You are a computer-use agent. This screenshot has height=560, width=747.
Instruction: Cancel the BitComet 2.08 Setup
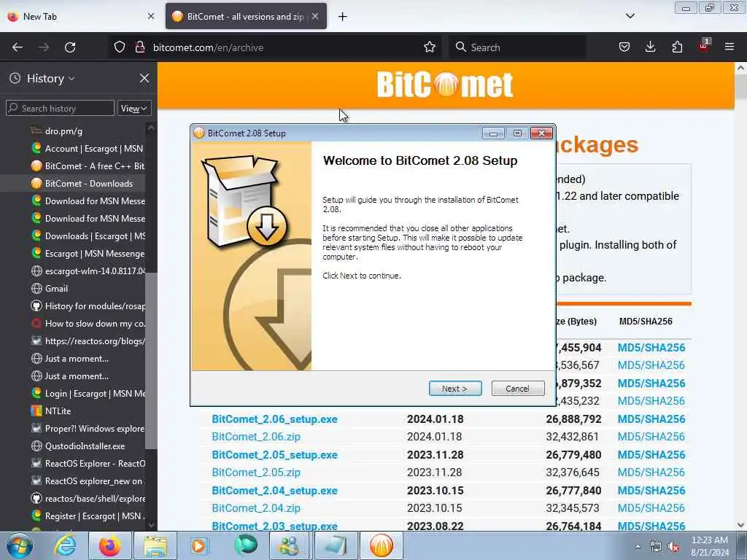click(518, 389)
